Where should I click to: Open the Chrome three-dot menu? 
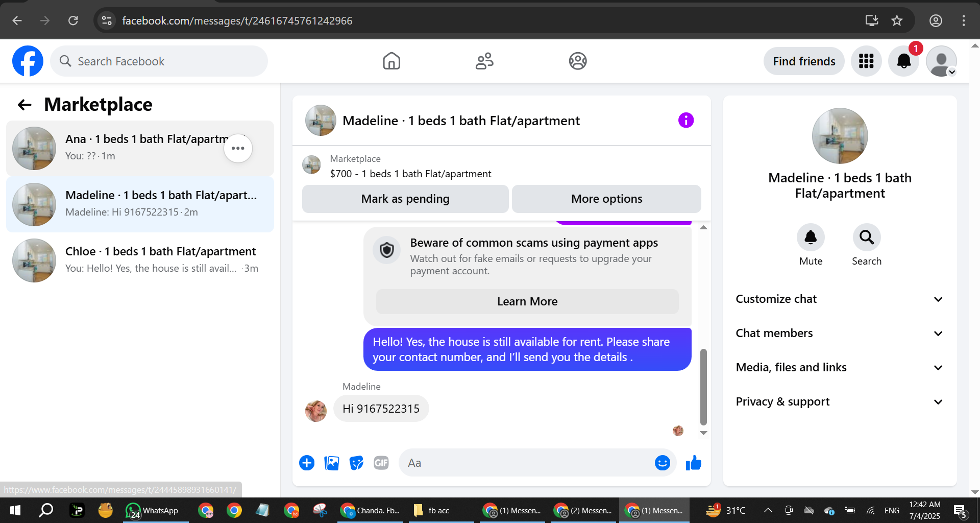pos(964,20)
